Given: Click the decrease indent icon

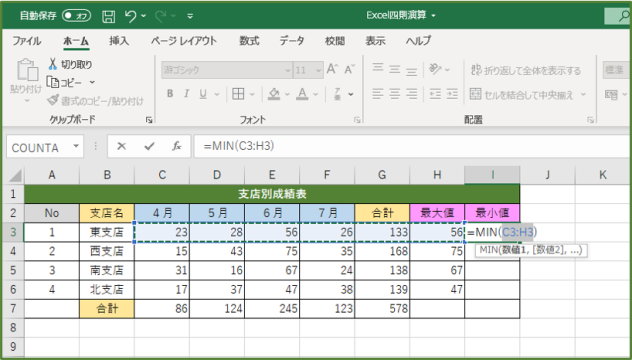Looking at the screenshot, I should point(435,94).
